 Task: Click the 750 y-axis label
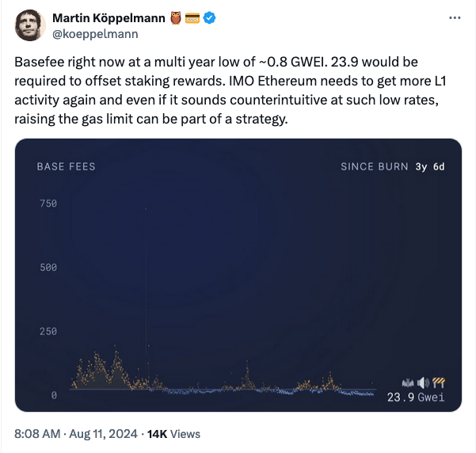coord(48,204)
